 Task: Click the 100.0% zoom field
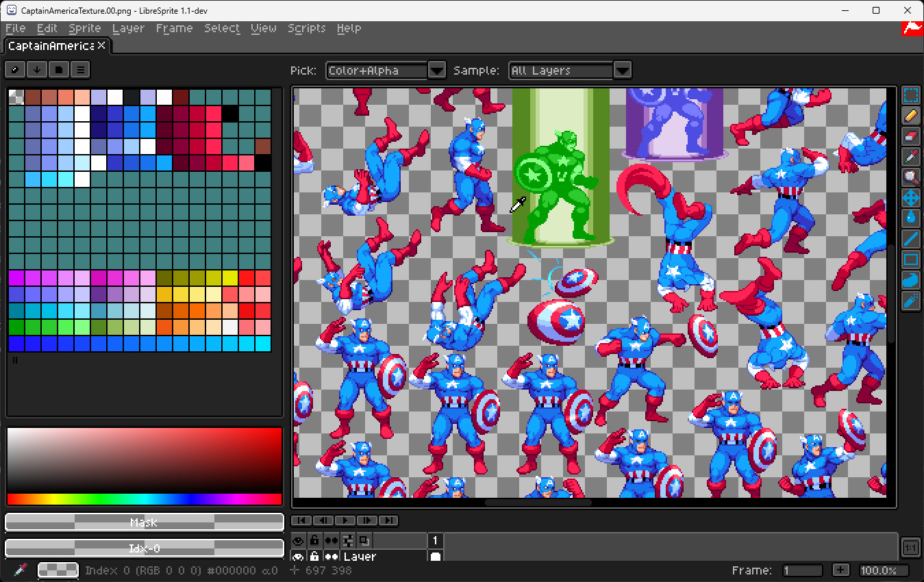click(x=884, y=570)
